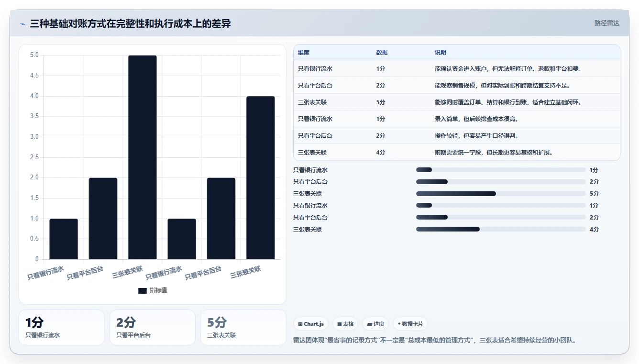Click the 4分 value label beside the progress bars
The height and width of the screenshot is (364, 639).
pyautogui.click(x=594, y=230)
